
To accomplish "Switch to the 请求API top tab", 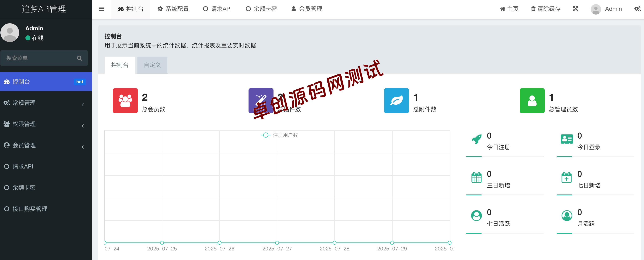I will click(x=217, y=9).
